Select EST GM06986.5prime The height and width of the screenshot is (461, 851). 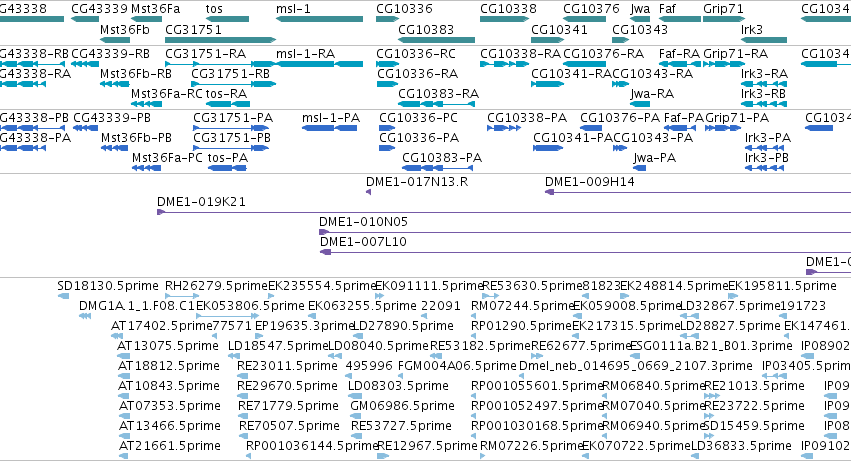pyautogui.click(x=402, y=406)
